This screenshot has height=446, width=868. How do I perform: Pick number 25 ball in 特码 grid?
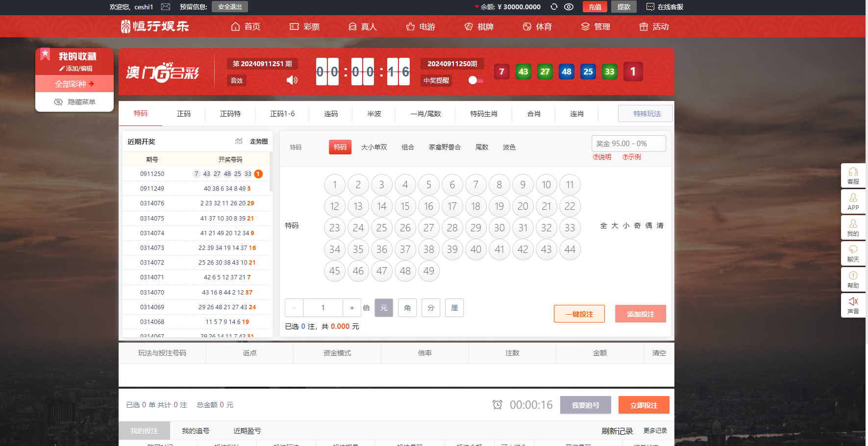[381, 228]
